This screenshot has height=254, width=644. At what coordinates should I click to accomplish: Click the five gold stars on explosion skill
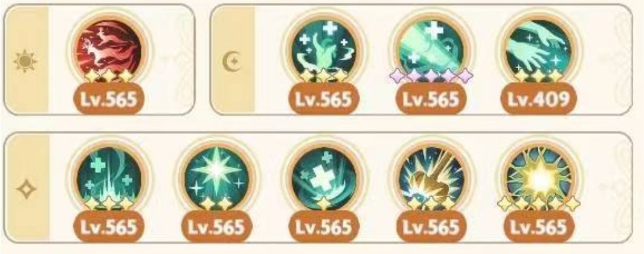coord(538,203)
